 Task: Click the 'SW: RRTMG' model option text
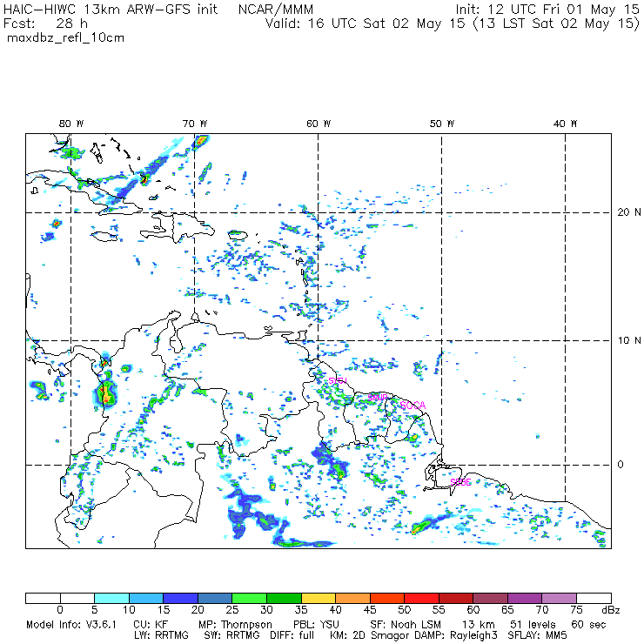tap(231, 635)
